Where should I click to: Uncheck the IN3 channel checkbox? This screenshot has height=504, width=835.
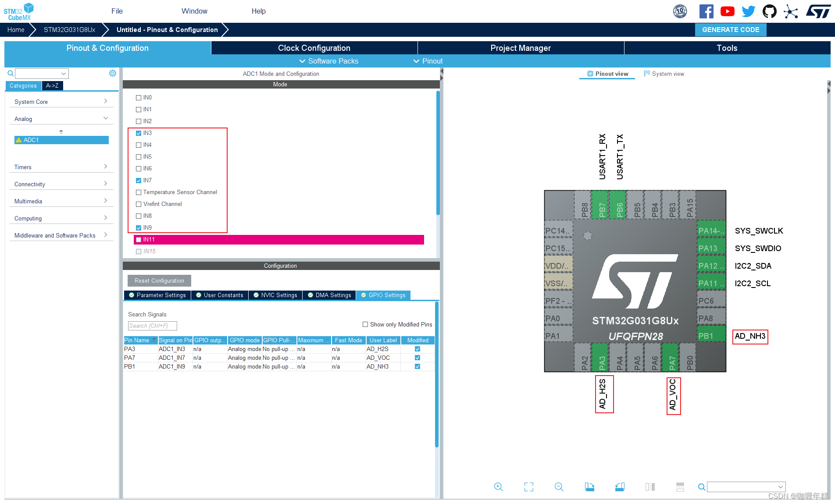point(139,133)
